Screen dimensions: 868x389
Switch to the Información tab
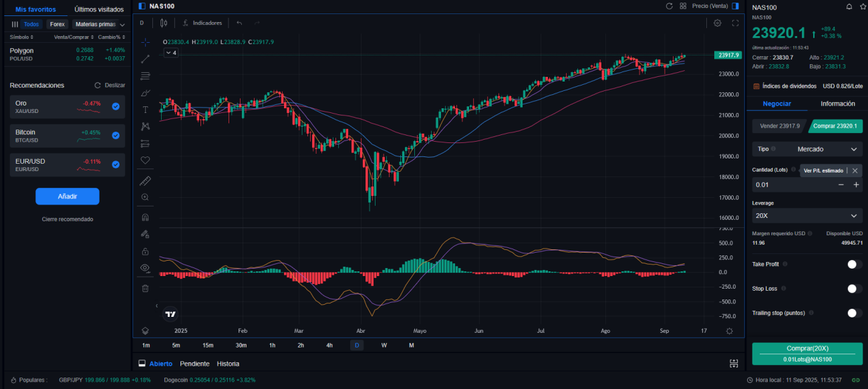[837, 104]
